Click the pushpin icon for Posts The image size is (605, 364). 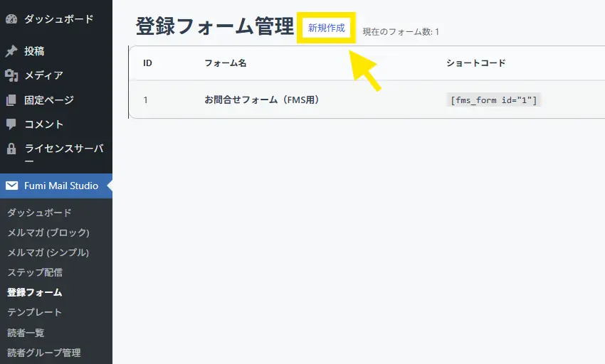coord(11,51)
